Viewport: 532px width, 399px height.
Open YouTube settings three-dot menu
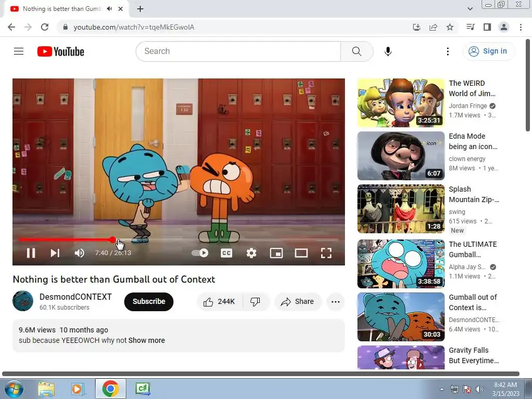click(448, 51)
